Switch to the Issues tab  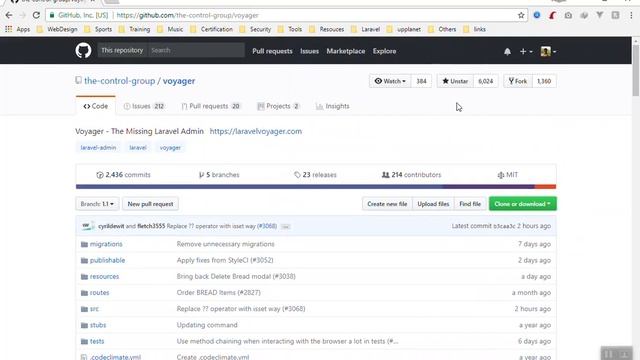point(144,106)
